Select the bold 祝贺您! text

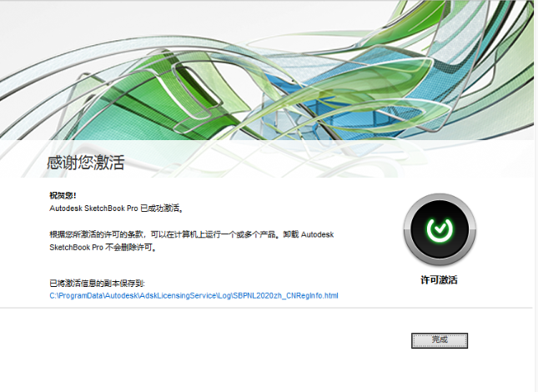coord(63,195)
